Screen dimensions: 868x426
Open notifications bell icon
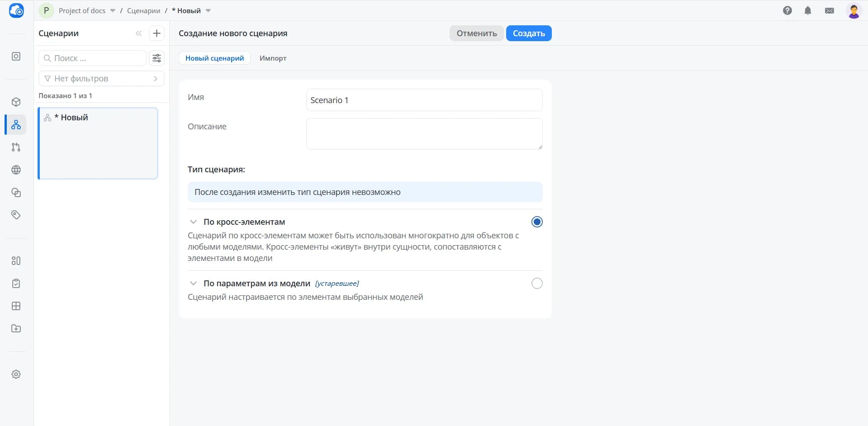click(x=808, y=10)
